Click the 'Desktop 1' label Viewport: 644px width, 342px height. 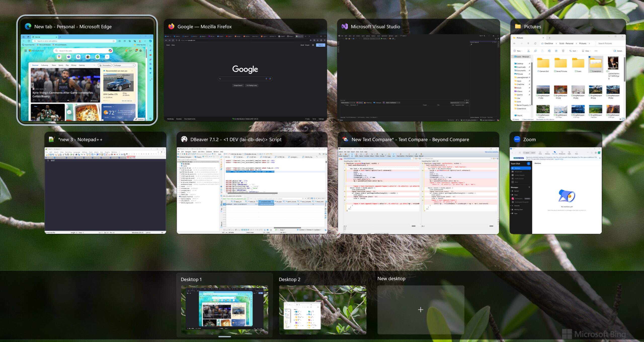pyautogui.click(x=191, y=279)
